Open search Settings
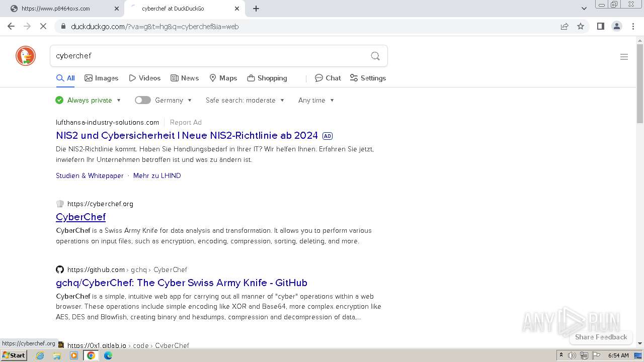The image size is (644, 362). point(368,78)
